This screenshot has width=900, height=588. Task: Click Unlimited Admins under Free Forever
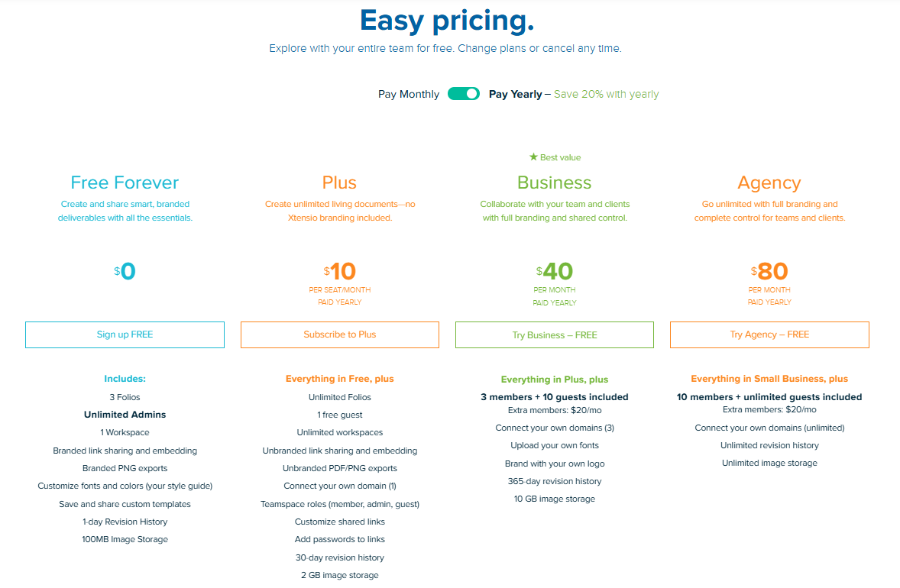pos(125,414)
